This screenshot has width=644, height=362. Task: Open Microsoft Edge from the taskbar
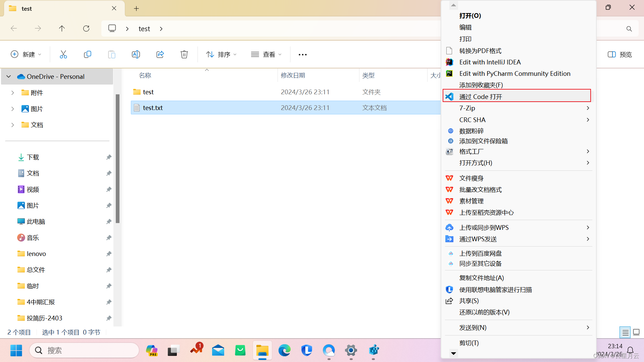pos(284,350)
